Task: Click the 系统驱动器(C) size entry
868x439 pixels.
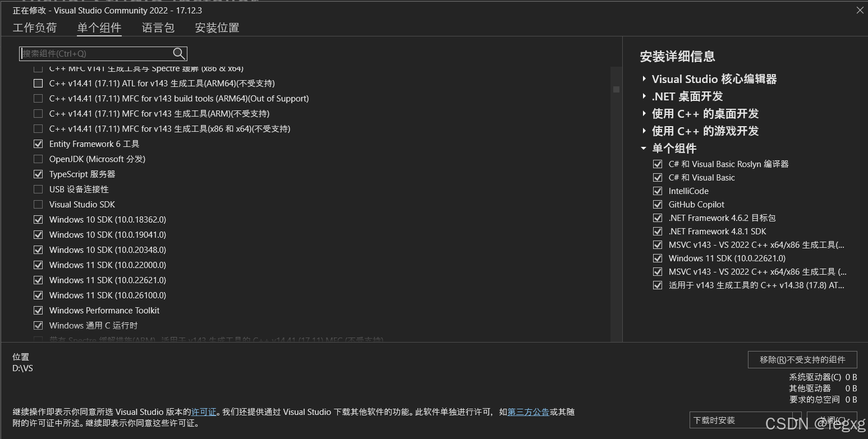Action: pos(823,377)
